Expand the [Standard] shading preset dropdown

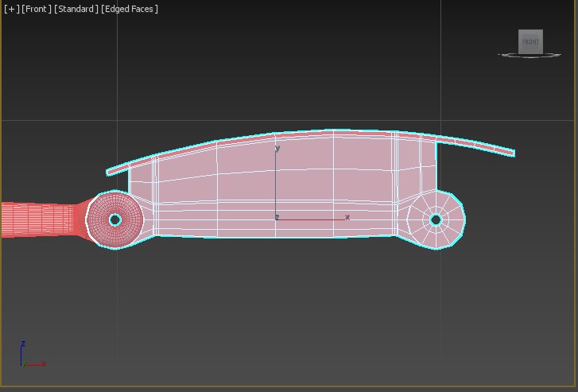76,9
